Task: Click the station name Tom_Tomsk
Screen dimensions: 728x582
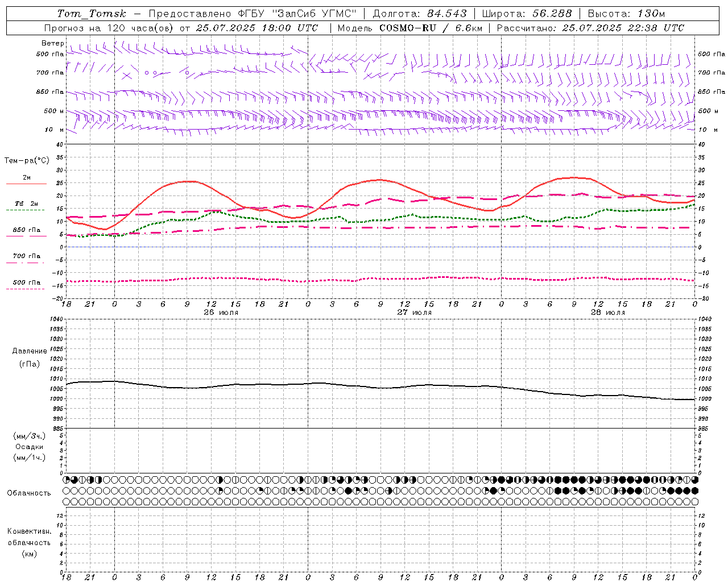Action: pyautogui.click(x=92, y=14)
